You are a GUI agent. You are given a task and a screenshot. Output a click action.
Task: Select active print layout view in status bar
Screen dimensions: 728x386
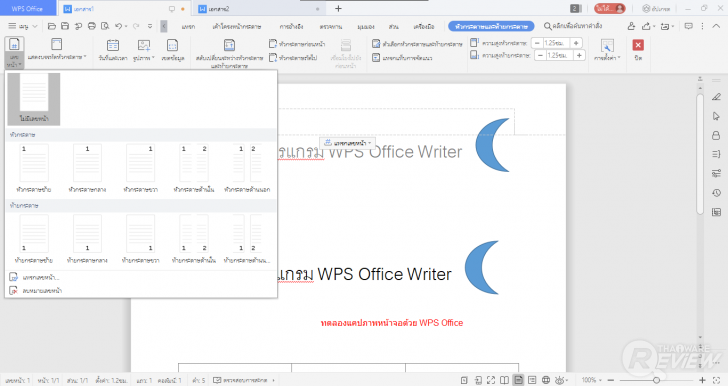518,380
